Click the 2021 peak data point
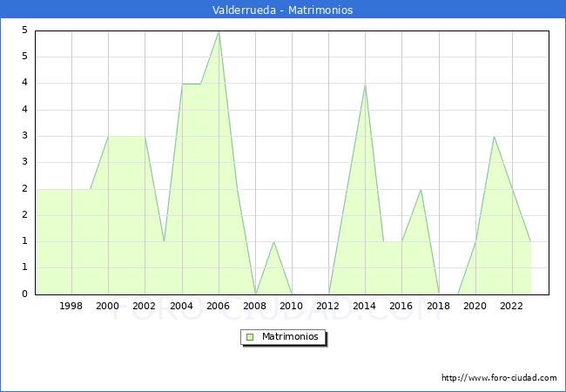Screen dimensions: 566x392 pos(494,137)
